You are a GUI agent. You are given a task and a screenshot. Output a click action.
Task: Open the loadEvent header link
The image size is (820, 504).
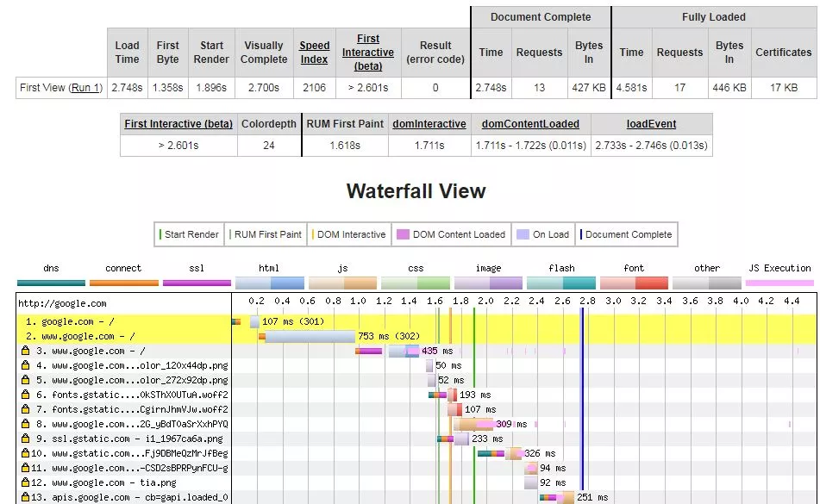pos(651,124)
